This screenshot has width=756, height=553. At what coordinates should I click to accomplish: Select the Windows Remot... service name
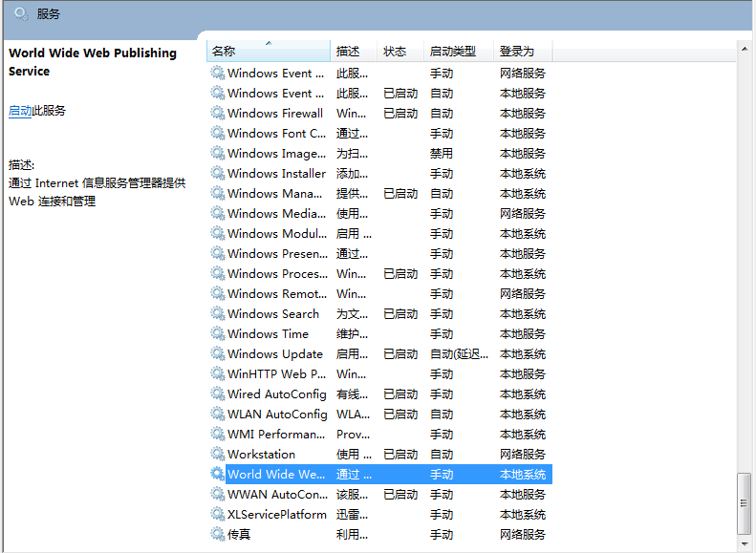pyautogui.click(x=277, y=294)
